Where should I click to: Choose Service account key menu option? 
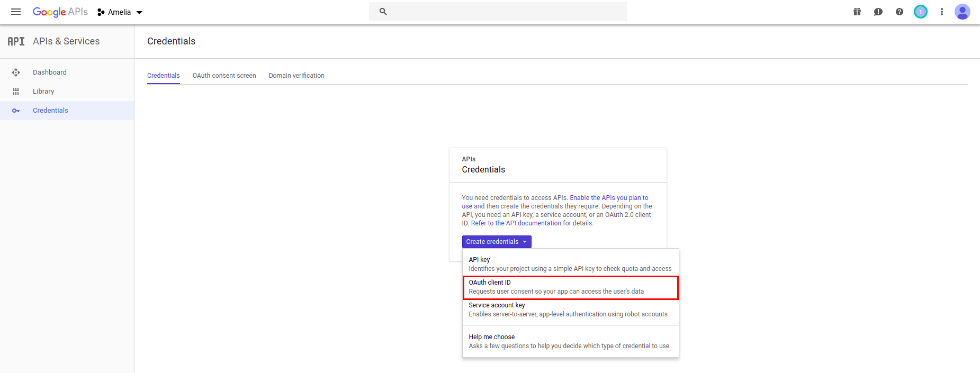[x=571, y=310]
